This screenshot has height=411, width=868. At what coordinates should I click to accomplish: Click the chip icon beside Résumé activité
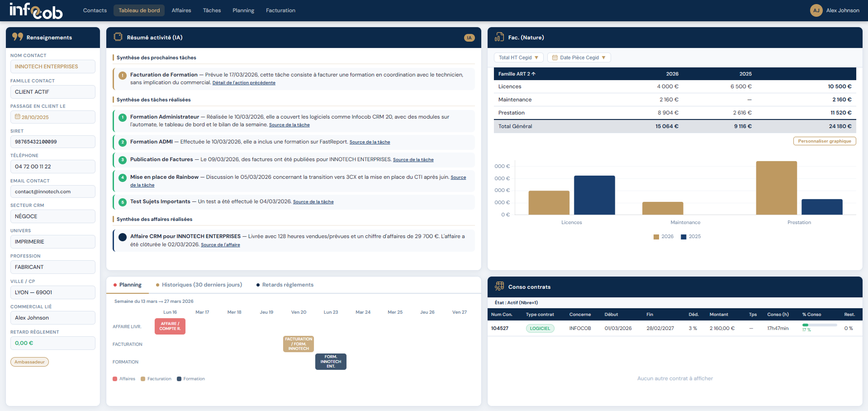tap(118, 37)
